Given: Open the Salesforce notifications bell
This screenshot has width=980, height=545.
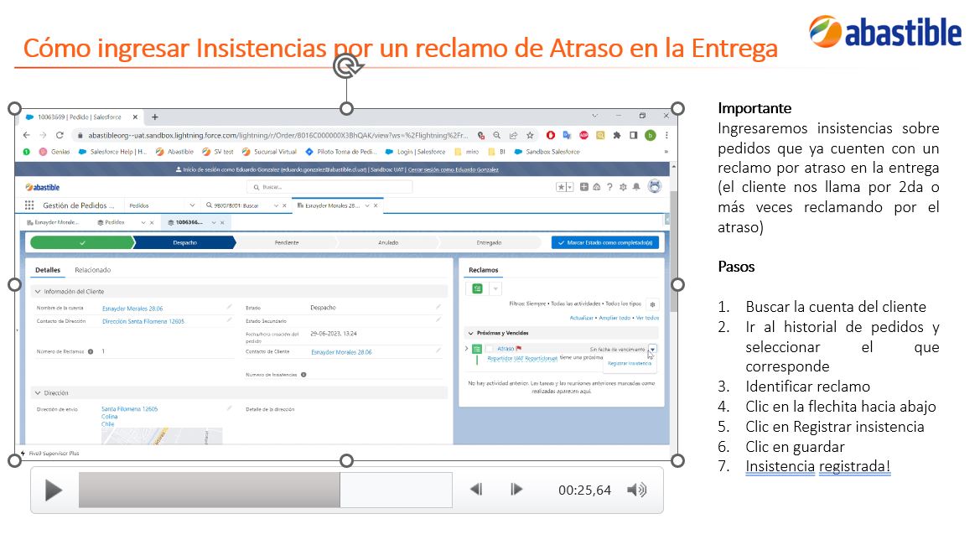Looking at the screenshot, I should (x=636, y=187).
